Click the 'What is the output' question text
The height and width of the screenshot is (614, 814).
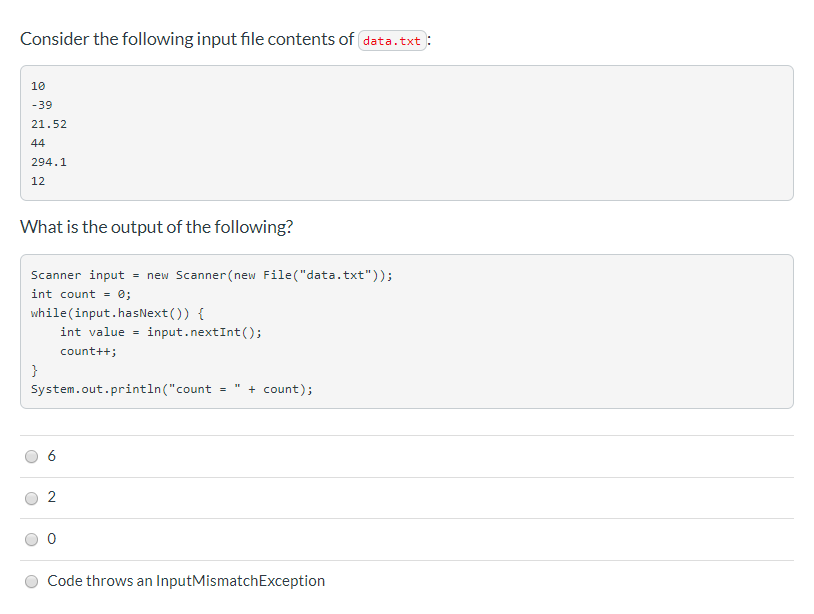point(157,227)
